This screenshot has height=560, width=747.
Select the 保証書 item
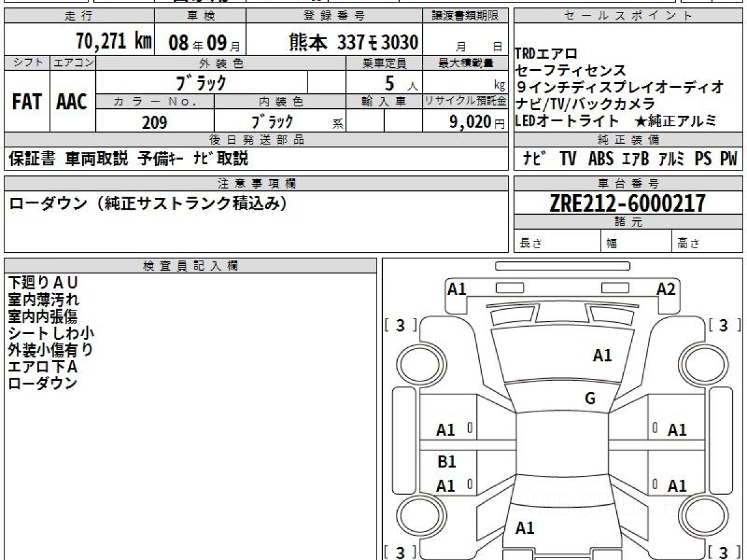(x=32, y=159)
